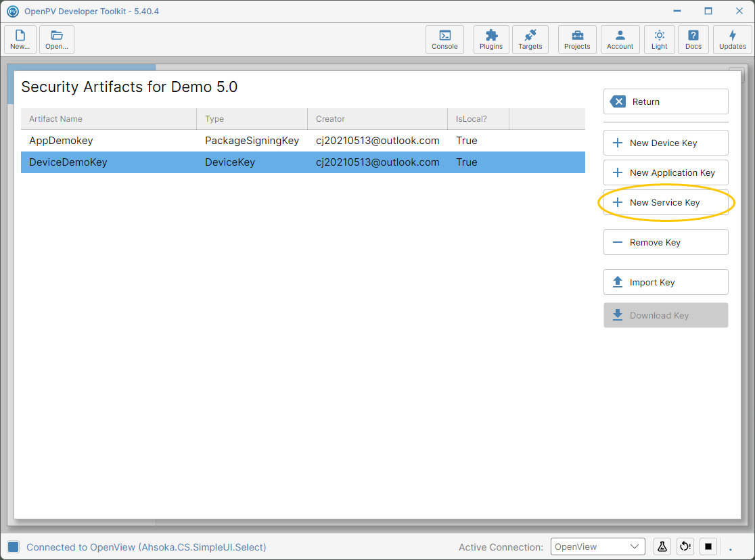Click the restart icon in status bar
755x560 pixels.
(x=685, y=546)
